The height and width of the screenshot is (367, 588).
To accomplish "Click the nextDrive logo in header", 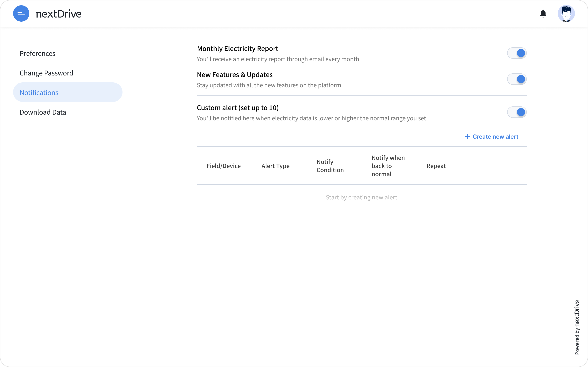I will tap(58, 14).
